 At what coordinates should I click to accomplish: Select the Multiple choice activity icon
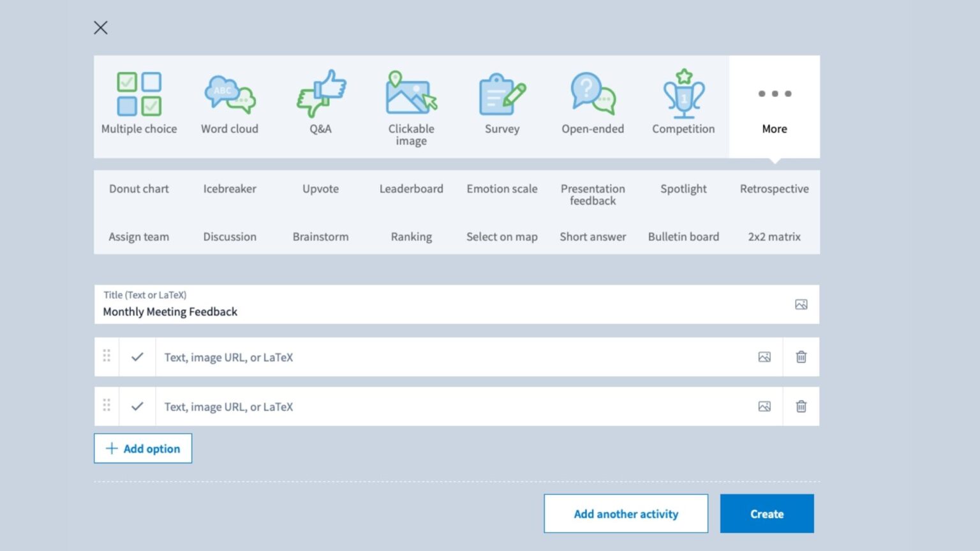click(x=139, y=94)
